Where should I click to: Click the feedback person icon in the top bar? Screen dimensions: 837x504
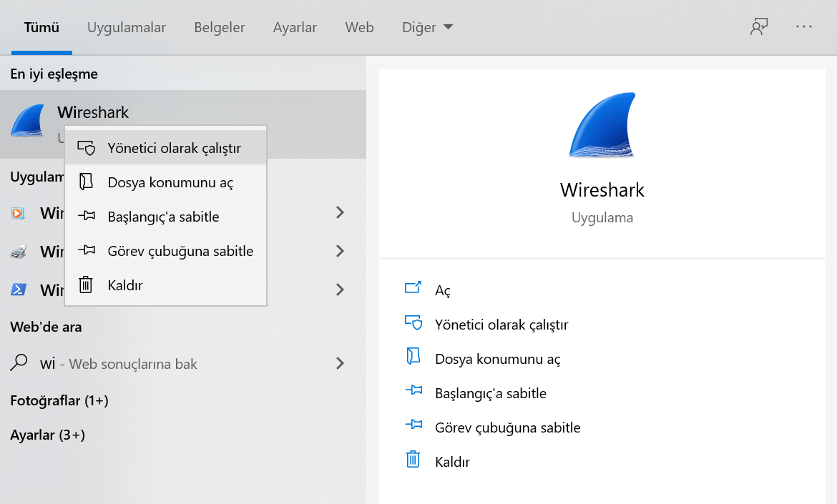coord(758,26)
